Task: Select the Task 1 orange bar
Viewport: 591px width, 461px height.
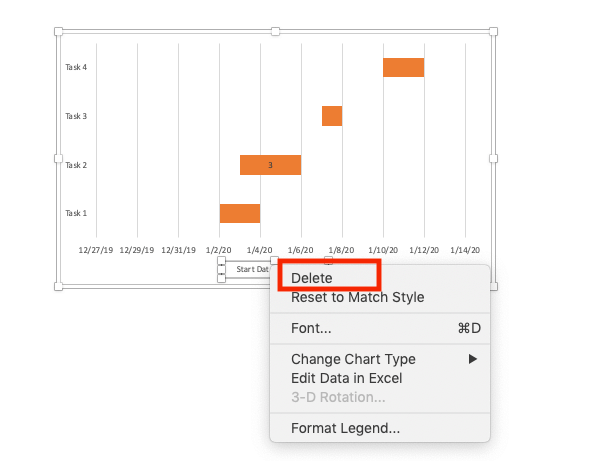Action: coord(240,213)
